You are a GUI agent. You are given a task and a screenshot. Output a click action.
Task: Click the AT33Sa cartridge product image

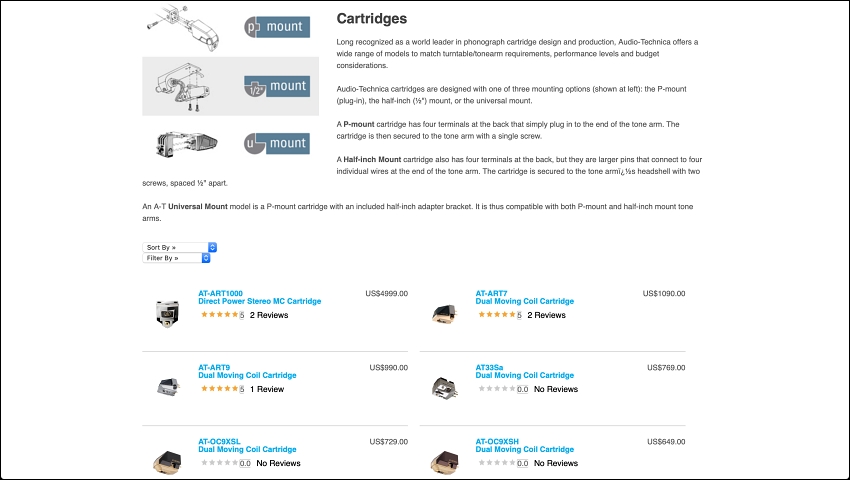coord(445,388)
